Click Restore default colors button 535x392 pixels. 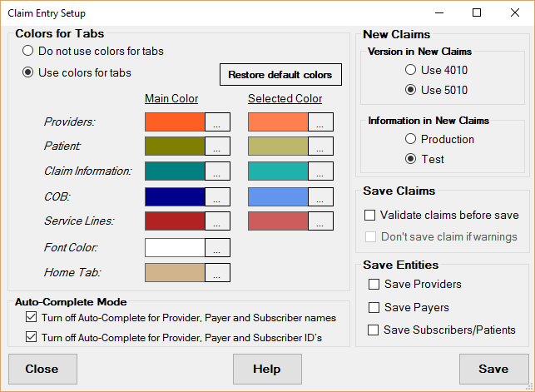click(x=280, y=74)
